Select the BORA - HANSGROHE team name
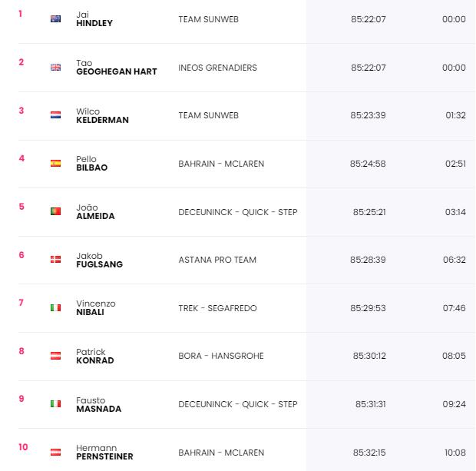This screenshot has height=471, width=476. coord(221,356)
